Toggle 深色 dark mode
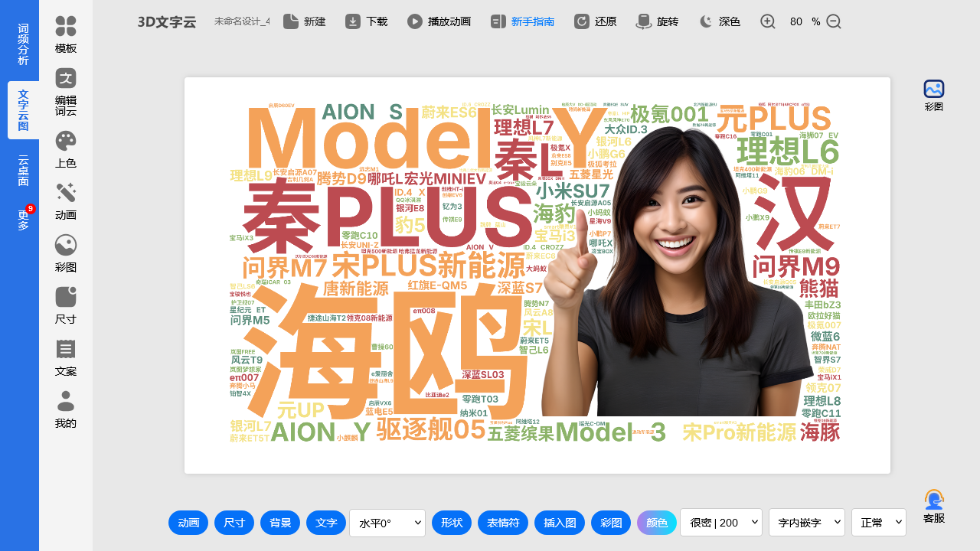Viewport: 980px width, 551px height. pyautogui.click(x=720, y=21)
